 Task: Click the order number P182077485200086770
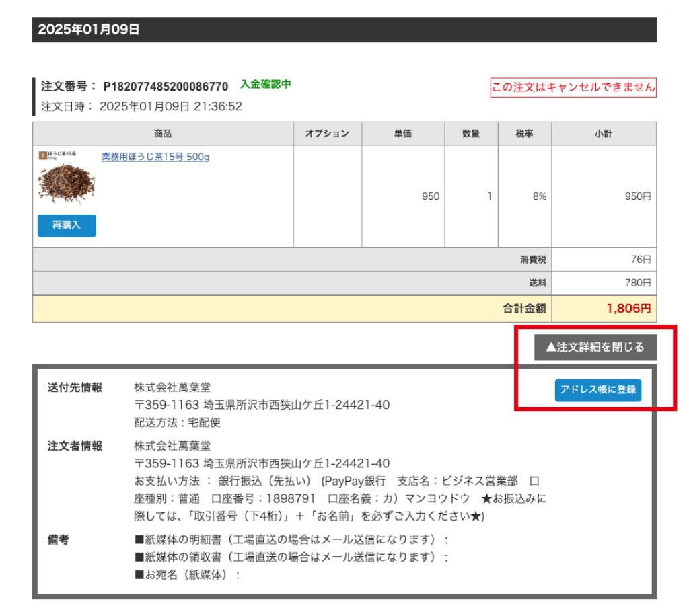point(166,87)
